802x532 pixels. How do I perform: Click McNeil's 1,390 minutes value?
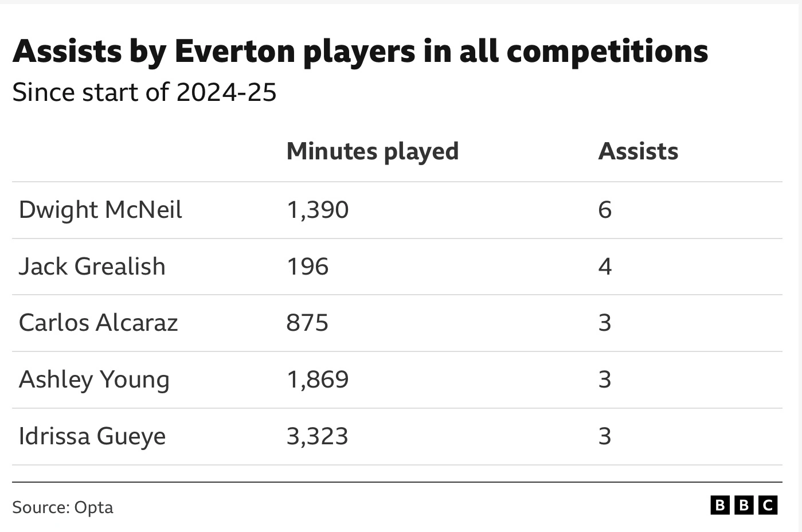click(x=317, y=210)
